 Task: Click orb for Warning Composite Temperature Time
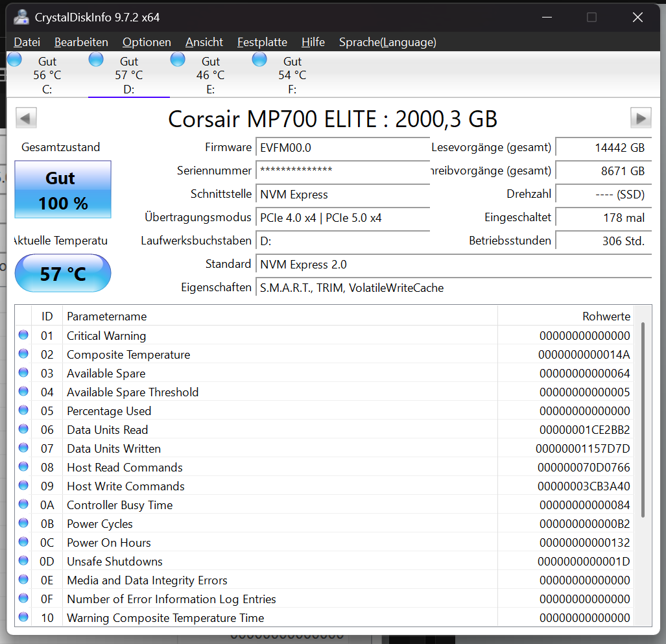coord(23,617)
